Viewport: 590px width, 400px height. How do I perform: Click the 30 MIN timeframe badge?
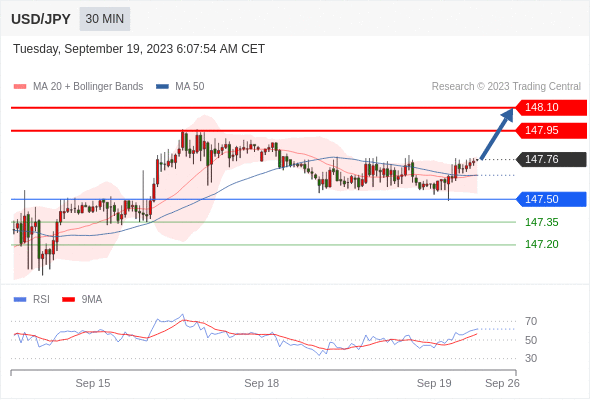coord(105,19)
